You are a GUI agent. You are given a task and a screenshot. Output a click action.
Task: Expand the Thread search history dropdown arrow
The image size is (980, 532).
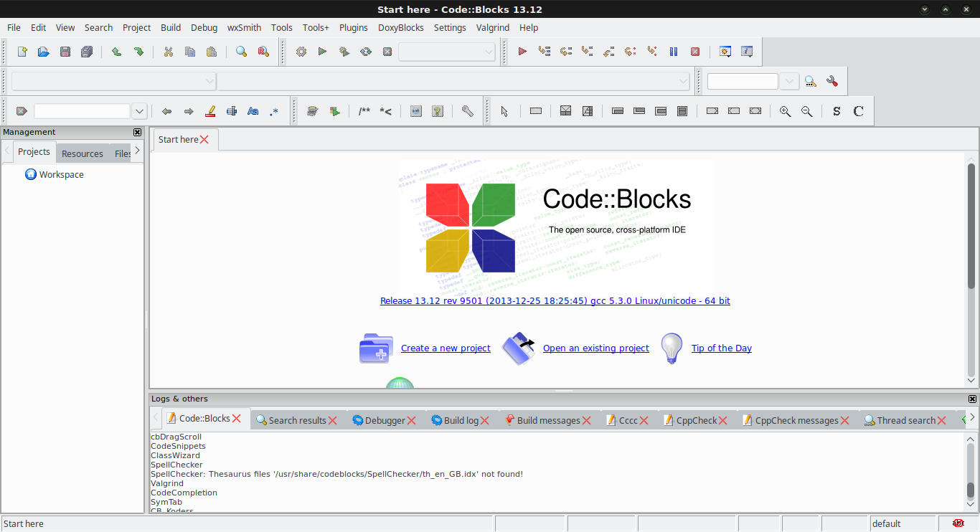click(789, 82)
